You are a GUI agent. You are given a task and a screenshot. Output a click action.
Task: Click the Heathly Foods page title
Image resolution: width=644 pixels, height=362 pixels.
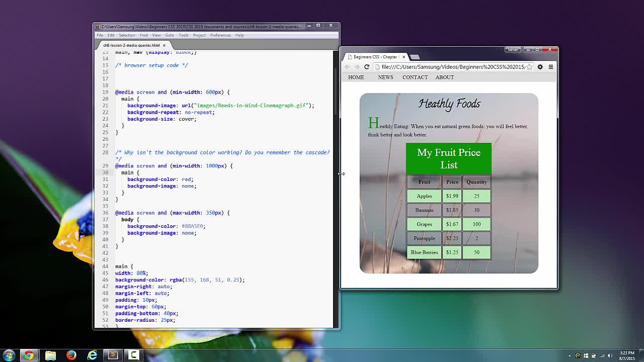pyautogui.click(x=449, y=104)
